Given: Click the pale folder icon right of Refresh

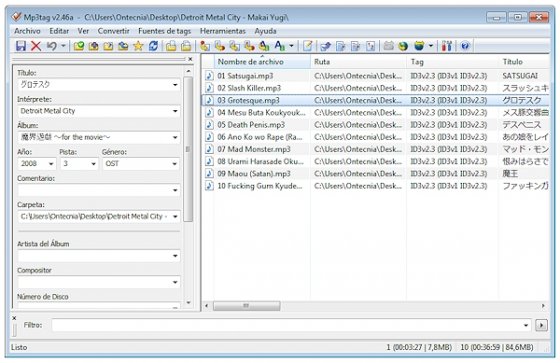Looking at the screenshot, I should click(171, 46).
